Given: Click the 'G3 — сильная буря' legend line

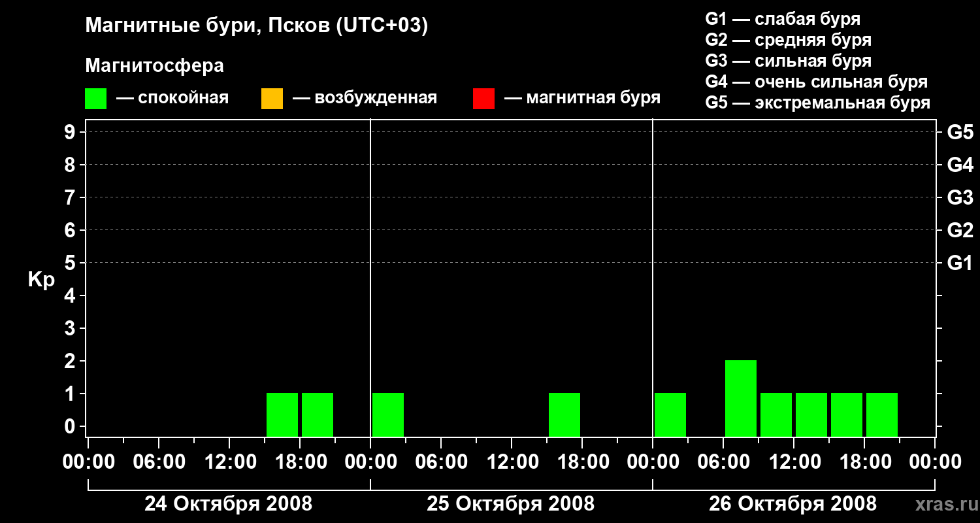Looking at the screenshot, I should (789, 61).
